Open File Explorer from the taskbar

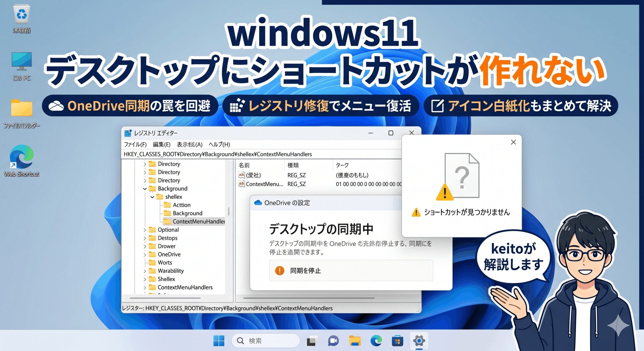[x=355, y=341]
